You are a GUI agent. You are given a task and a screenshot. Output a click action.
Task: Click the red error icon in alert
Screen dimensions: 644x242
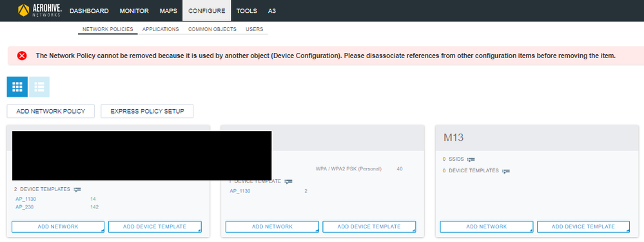coord(22,56)
